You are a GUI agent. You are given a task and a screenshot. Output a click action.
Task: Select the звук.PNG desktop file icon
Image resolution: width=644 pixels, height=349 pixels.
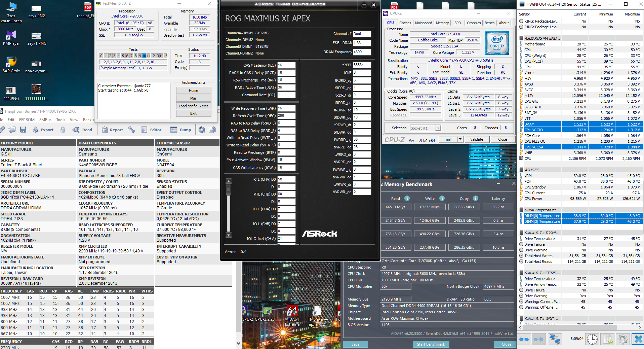click(37, 11)
